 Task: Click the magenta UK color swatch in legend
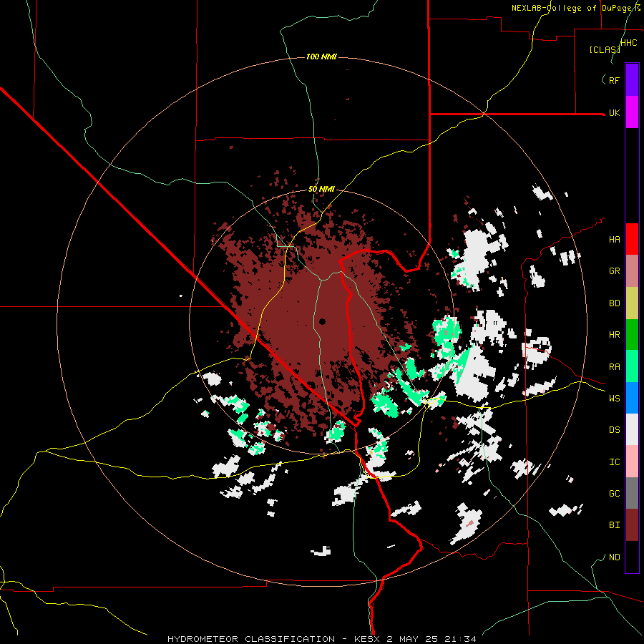tap(632, 112)
